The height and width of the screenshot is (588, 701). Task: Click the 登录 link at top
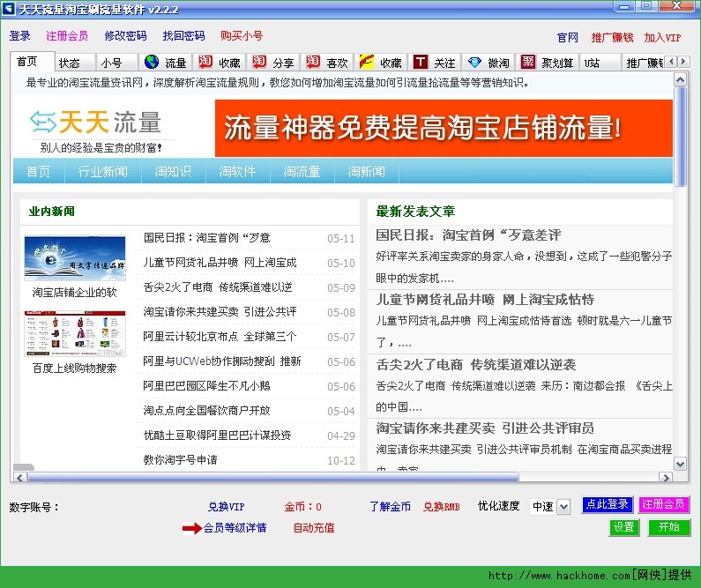point(20,36)
